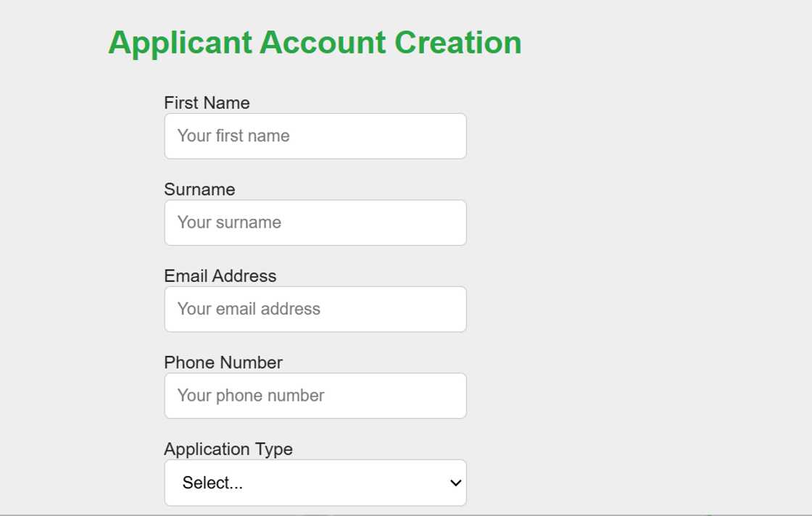Click the 'Applicant Account Creation' heading
The image size is (812, 516).
click(314, 42)
